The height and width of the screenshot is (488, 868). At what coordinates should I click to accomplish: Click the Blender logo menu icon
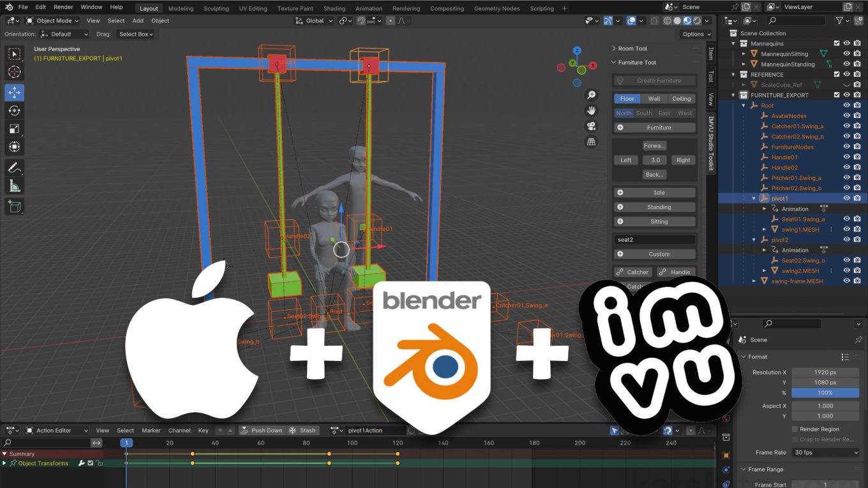10,7
